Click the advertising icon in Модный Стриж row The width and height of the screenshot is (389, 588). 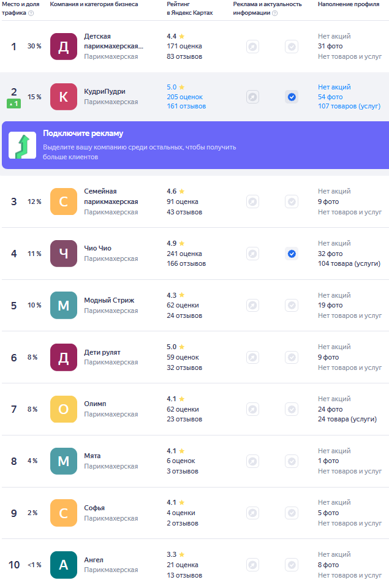point(253,305)
